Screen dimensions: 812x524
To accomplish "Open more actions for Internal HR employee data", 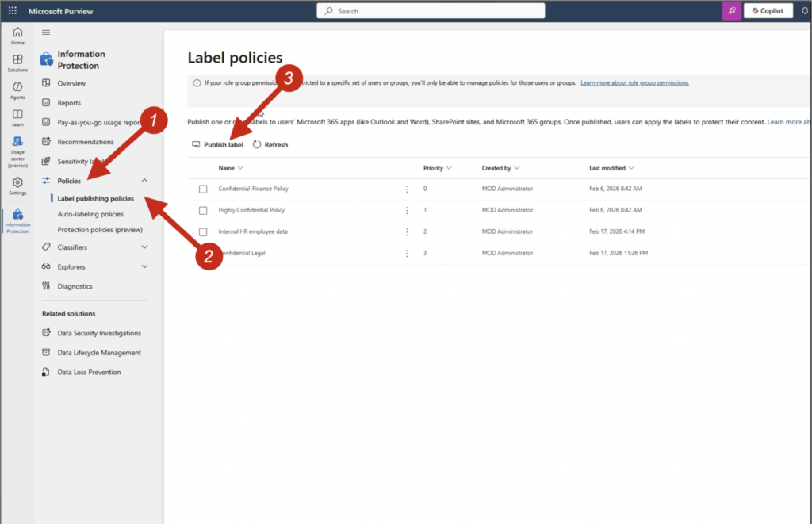I will click(x=407, y=232).
